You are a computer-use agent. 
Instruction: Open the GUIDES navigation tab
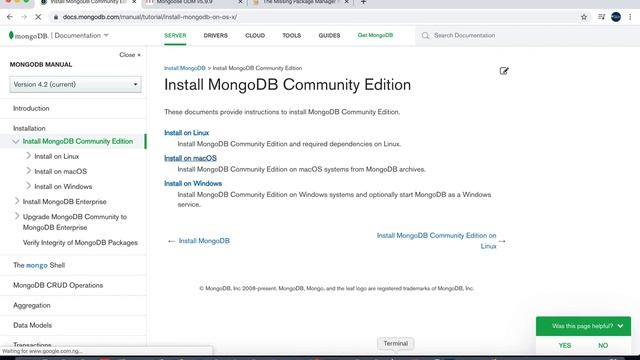329,36
